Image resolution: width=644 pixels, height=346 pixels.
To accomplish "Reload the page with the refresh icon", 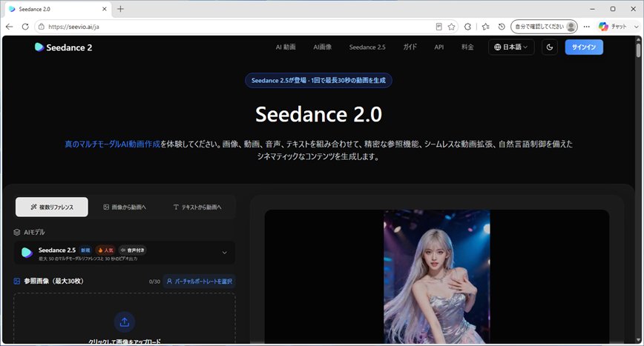I will pos(25,27).
